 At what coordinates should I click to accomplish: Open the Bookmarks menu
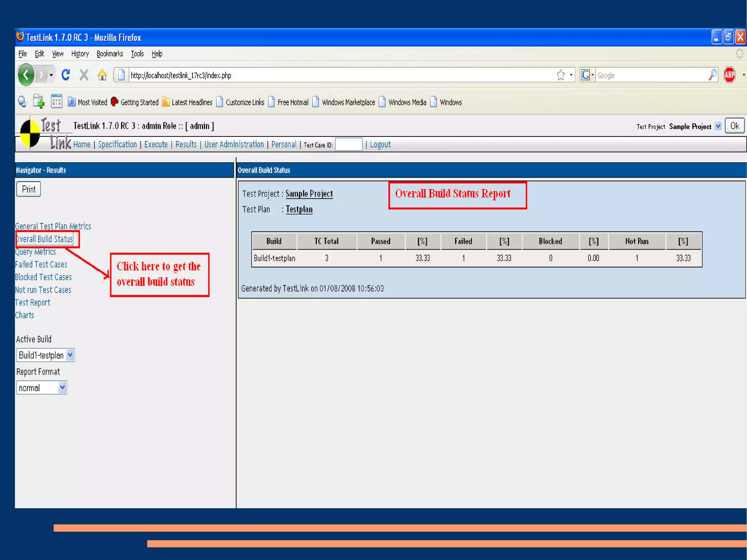click(110, 54)
